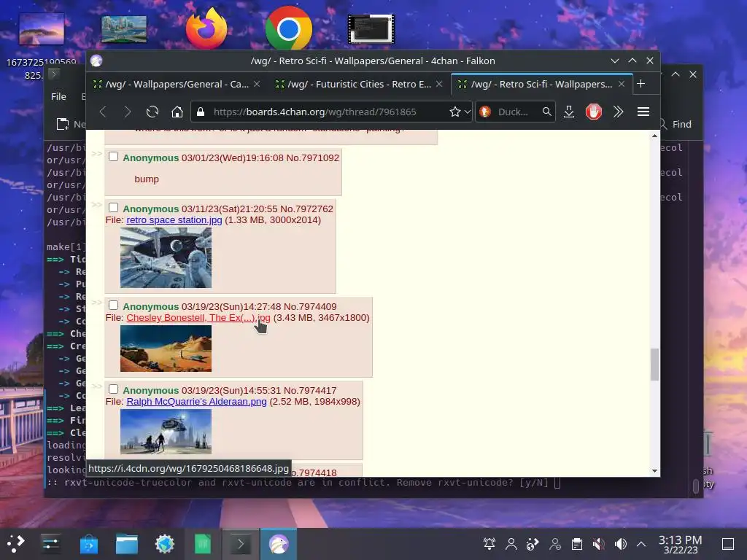Image resolution: width=747 pixels, height=560 pixels.
Task: Open the terminal taskbar entry
Action: coord(241,544)
